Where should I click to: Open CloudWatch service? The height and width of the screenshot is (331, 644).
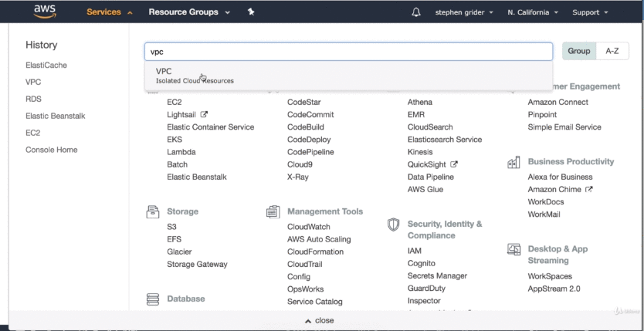tap(308, 227)
